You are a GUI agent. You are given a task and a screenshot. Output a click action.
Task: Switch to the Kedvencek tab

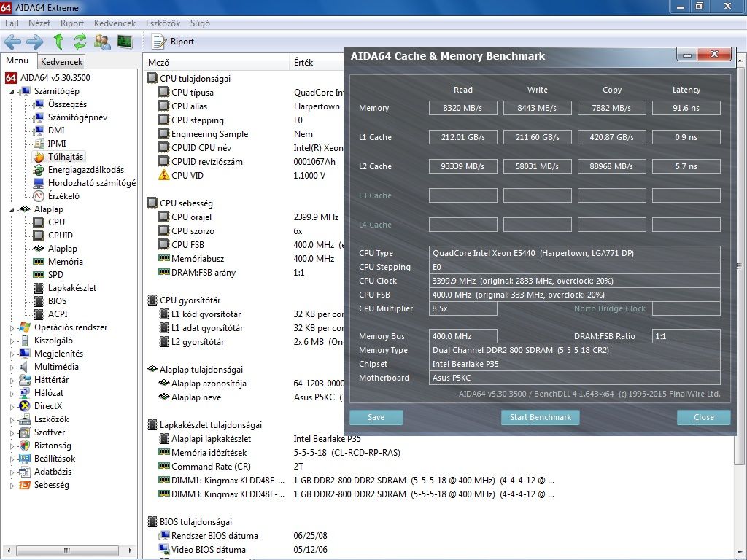coord(61,61)
